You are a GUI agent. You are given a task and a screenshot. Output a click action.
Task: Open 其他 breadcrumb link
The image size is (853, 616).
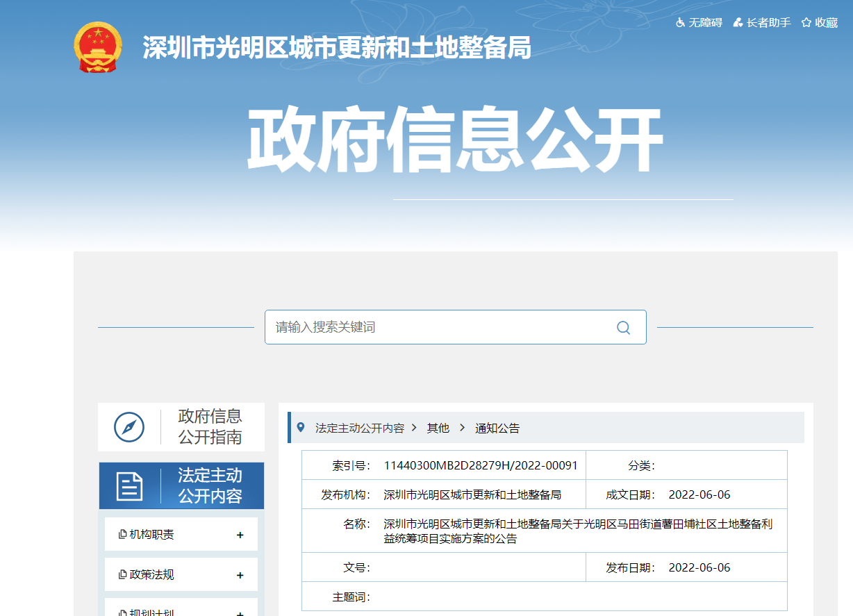coord(438,428)
